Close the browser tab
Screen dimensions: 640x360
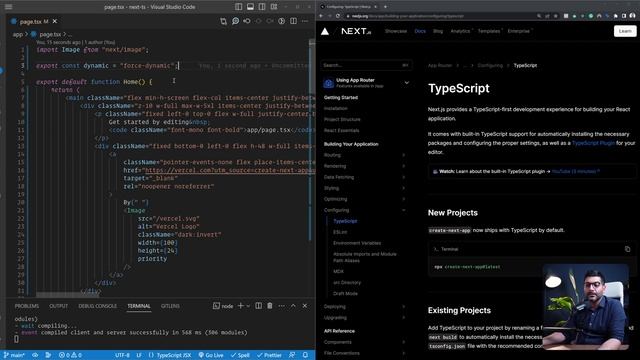coord(376,7)
